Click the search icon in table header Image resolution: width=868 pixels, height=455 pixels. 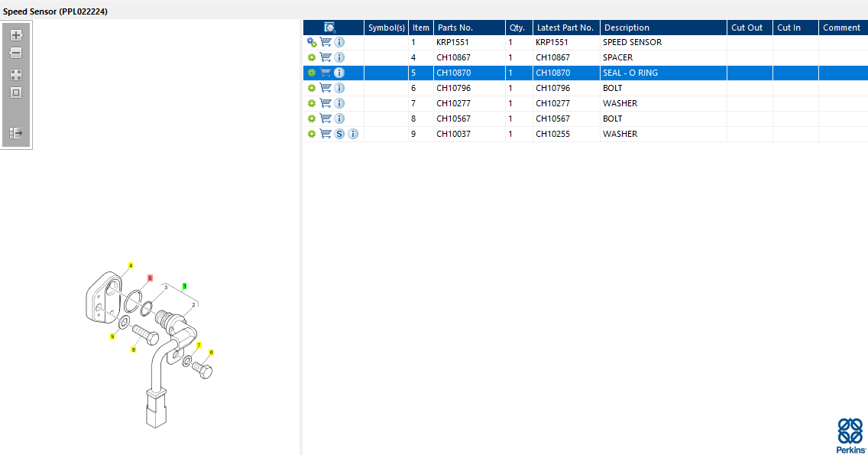pyautogui.click(x=330, y=28)
